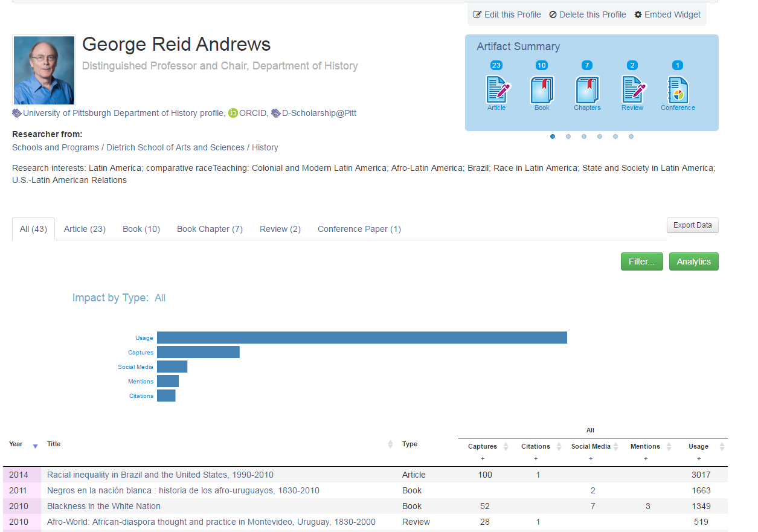Click the Export Data button

coord(692,225)
